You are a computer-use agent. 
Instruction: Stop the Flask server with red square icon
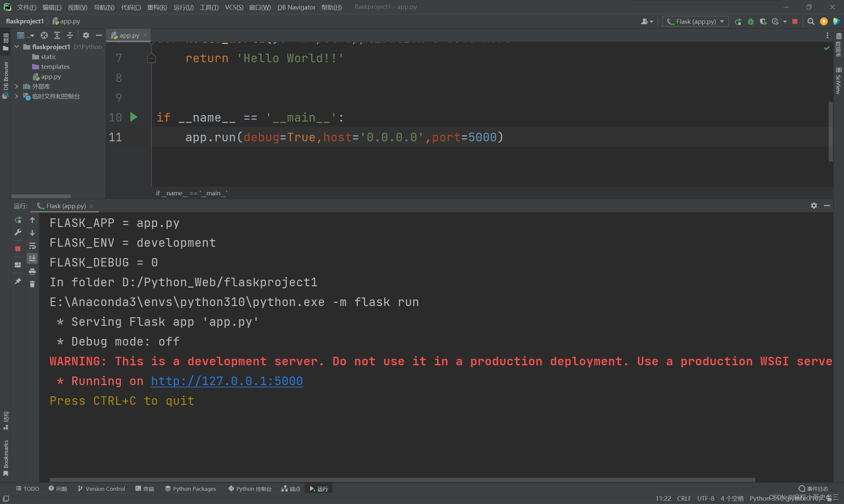18,248
